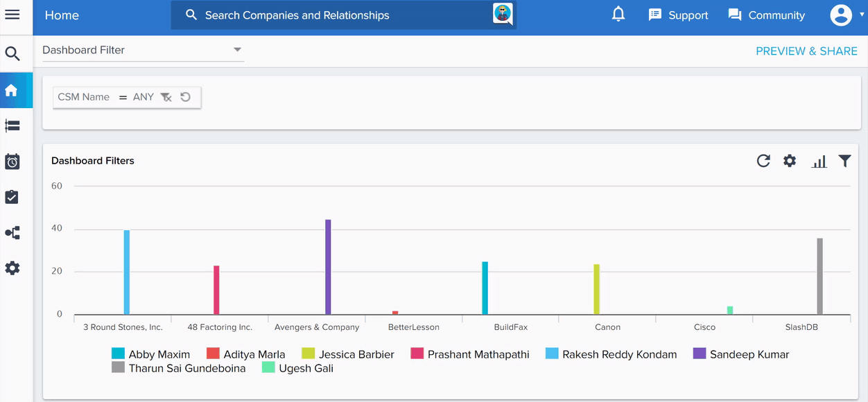Click the BuildFax bar

485,288
